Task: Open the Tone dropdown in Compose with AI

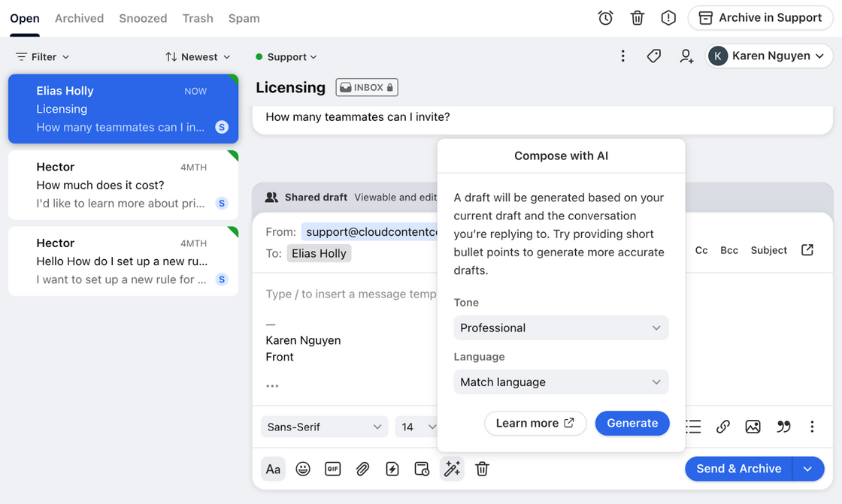Action: tap(561, 327)
